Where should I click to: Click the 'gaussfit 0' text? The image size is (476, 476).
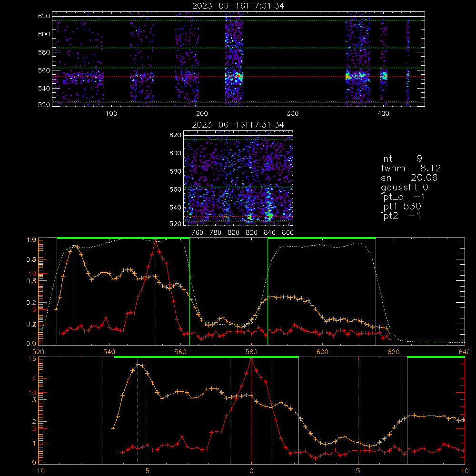click(x=405, y=187)
